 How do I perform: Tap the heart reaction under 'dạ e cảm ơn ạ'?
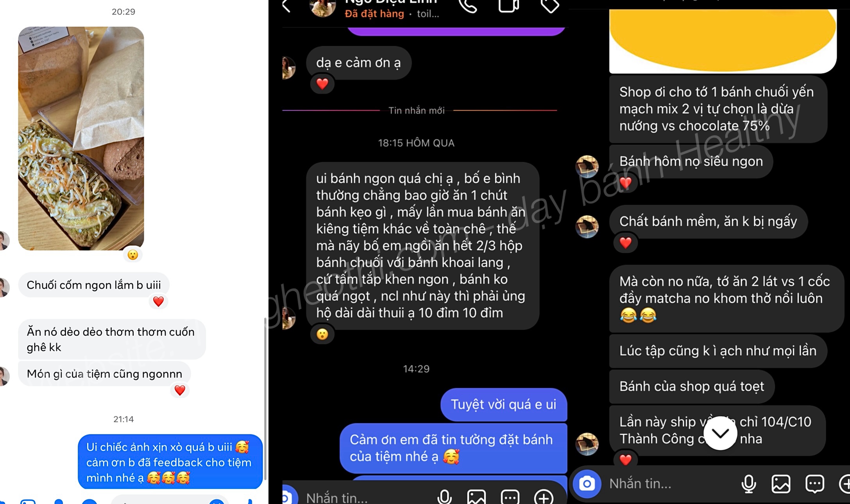coord(322,84)
